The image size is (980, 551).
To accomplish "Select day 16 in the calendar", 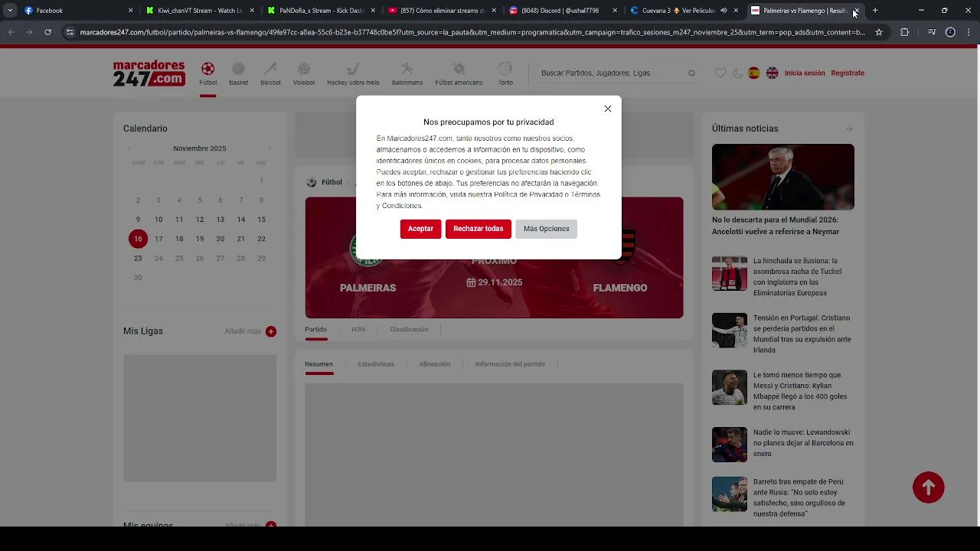I will [x=138, y=239].
